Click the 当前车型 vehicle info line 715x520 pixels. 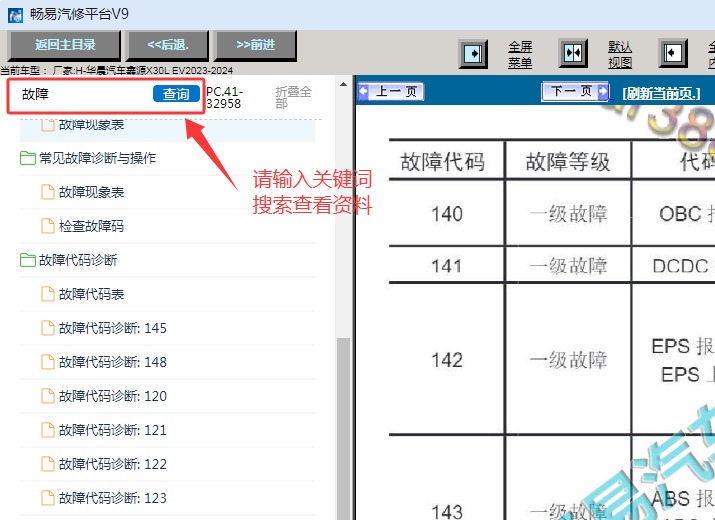tap(117, 71)
